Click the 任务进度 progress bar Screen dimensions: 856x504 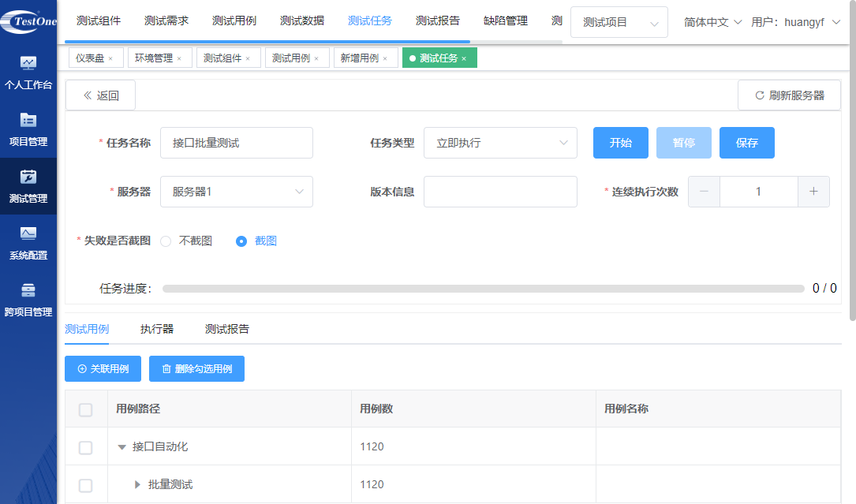pos(483,289)
